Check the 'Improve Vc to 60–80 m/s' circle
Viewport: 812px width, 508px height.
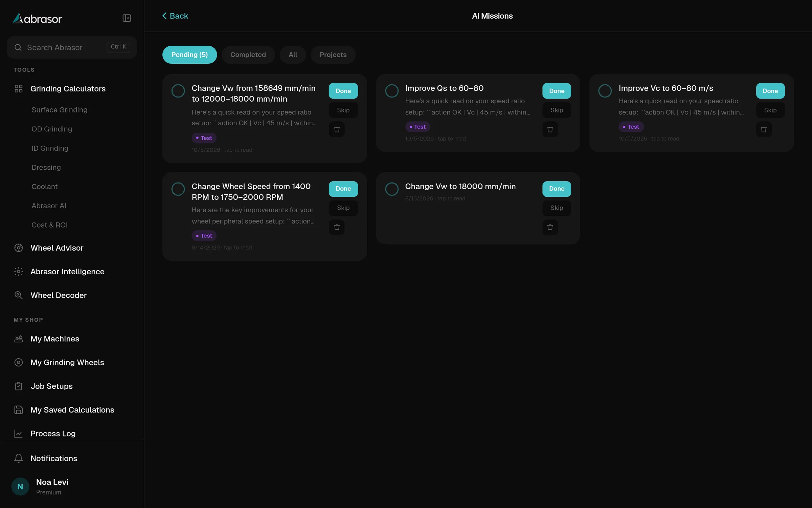[605, 91]
